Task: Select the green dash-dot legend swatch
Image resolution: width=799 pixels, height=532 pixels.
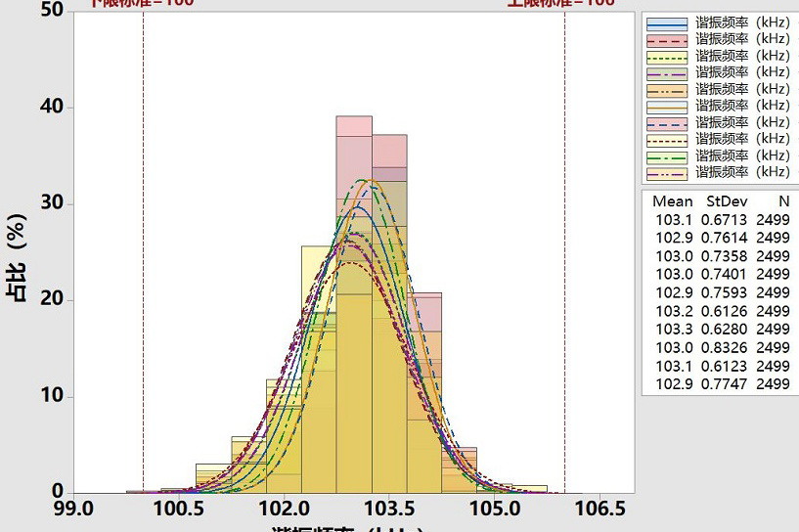Action: pos(668,155)
